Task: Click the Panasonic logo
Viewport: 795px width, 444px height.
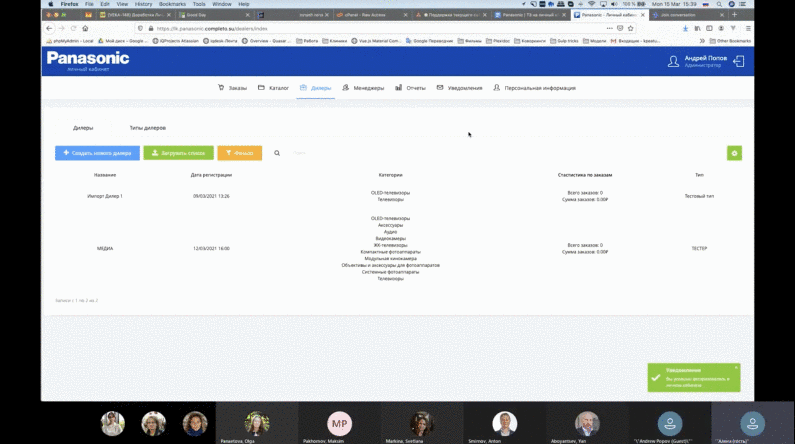Action: (88, 58)
